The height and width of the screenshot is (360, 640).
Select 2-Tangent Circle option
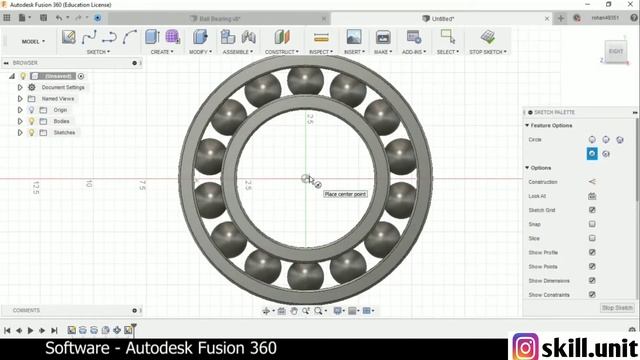pyautogui.click(x=592, y=153)
